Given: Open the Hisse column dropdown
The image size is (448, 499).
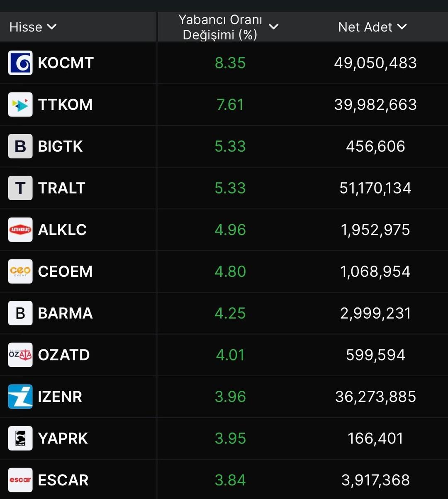Looking at the screenshot, I should 51,27.
